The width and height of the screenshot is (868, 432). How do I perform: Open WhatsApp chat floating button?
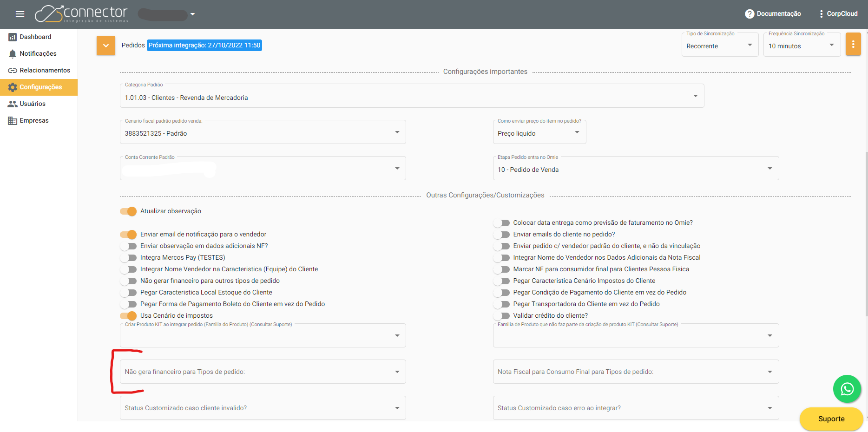[x=847, y=389]
